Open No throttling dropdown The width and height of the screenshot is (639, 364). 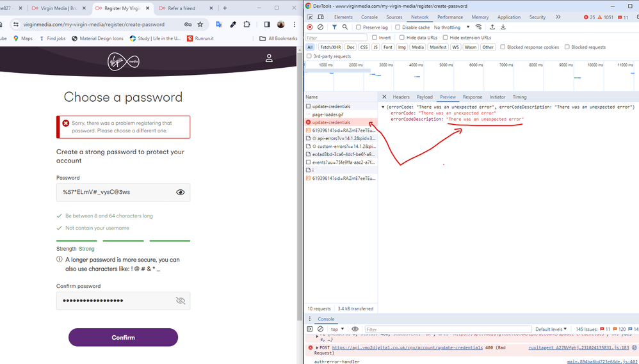click(451, 28)
